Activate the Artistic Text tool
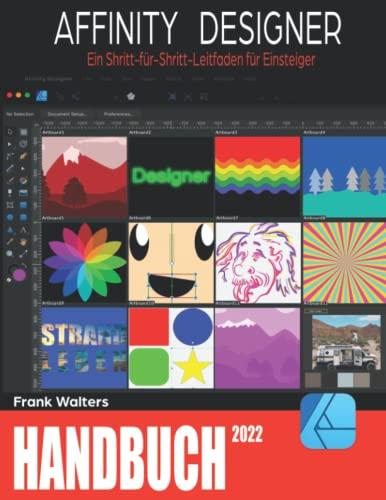This screenshot has width=386, height=500. [23, 230]
